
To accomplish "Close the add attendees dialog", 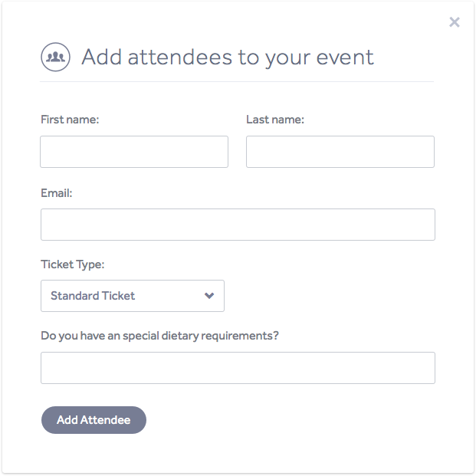I will (x=455, y=22).
